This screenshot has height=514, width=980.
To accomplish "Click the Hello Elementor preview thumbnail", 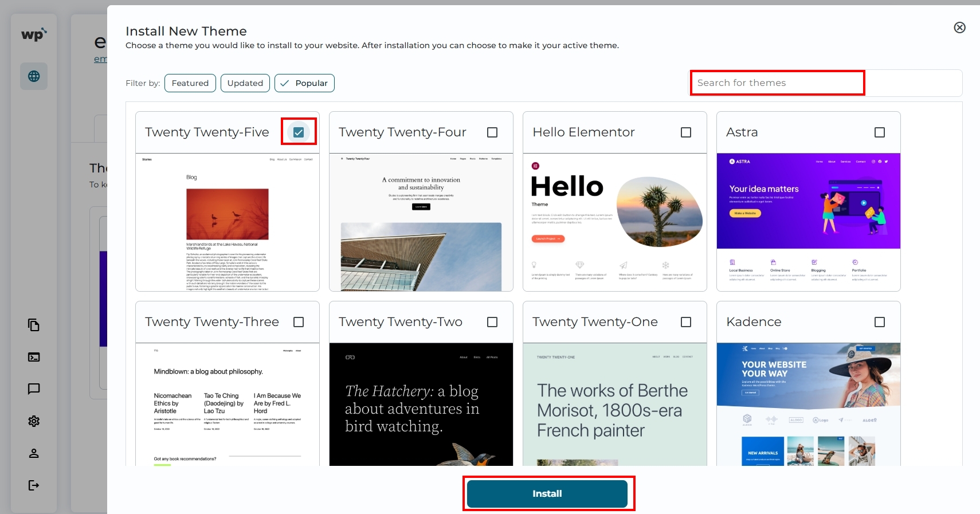I will (615, 222).
